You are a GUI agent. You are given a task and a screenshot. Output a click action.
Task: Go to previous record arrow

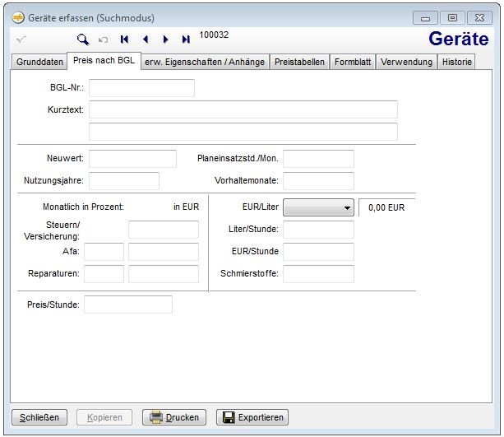(x=146, y=39)
